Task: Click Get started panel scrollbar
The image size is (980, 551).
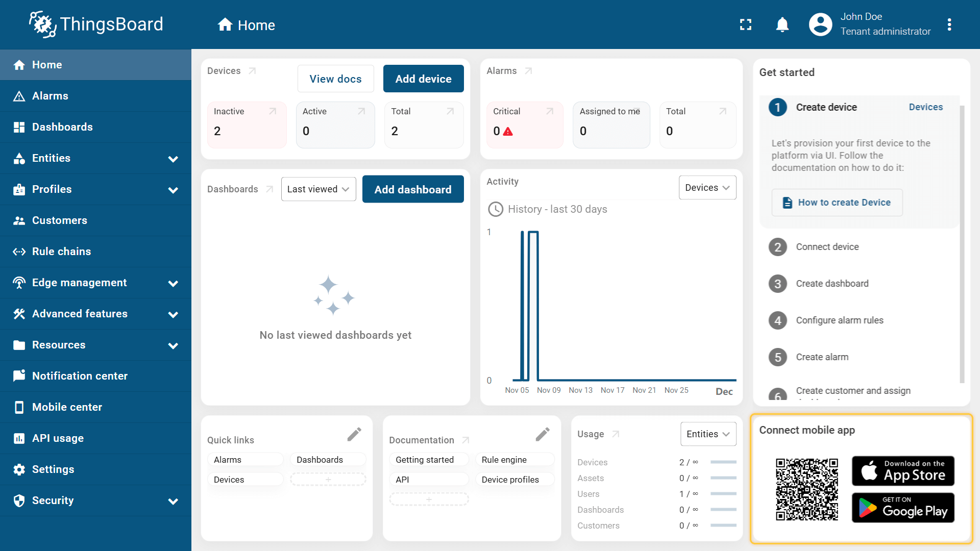Action: [962, 245]
